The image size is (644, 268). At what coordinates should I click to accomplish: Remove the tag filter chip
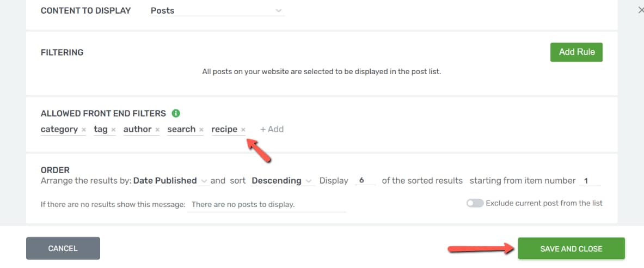[x=113, y=130]
